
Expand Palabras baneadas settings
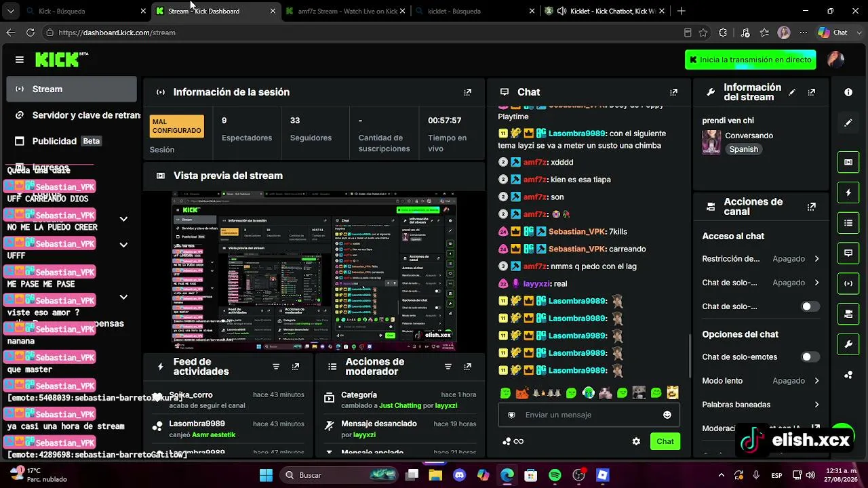click(761, 405)
